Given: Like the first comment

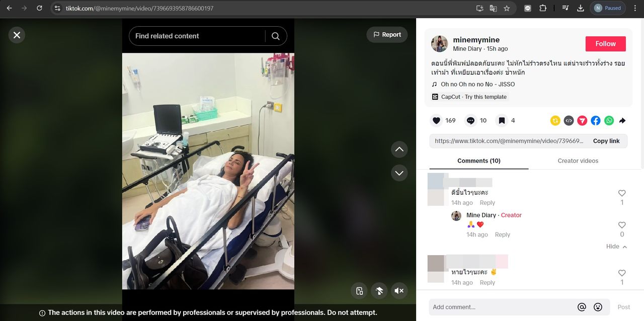Looking at the screenshot, I should coord(622,193).
